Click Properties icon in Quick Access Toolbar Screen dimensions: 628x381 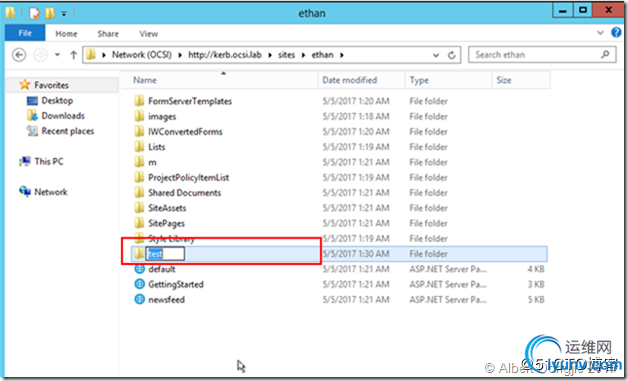coord(35,13)
